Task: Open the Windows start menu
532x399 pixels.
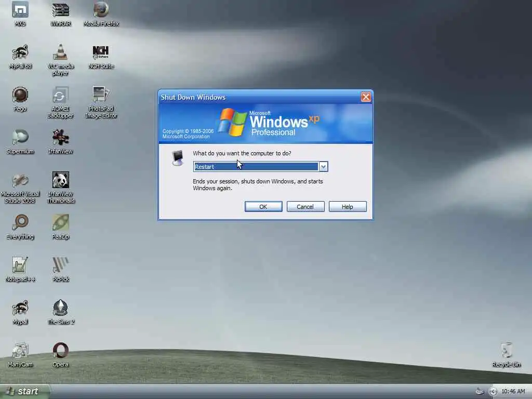Action: (24, 392)
